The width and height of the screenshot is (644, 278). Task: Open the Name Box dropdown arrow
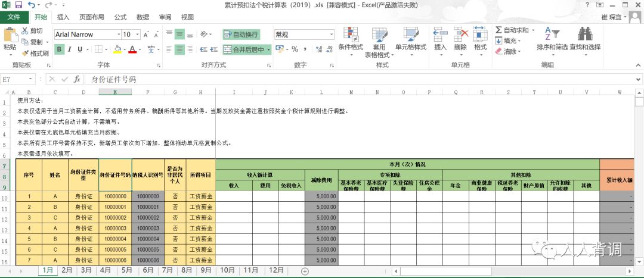point(30,79)
